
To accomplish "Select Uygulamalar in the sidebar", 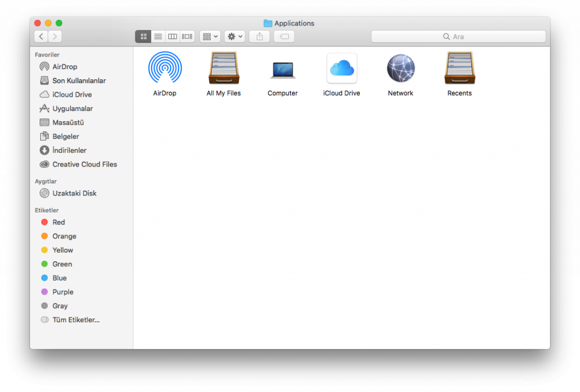I will (72, 108).
